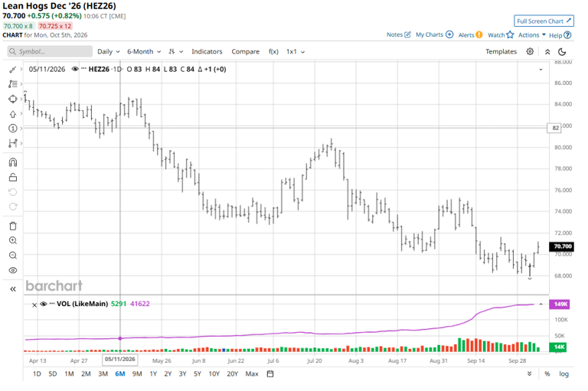Open chart Help
Viewport: 588px width, 391px height.
point(560,35)
